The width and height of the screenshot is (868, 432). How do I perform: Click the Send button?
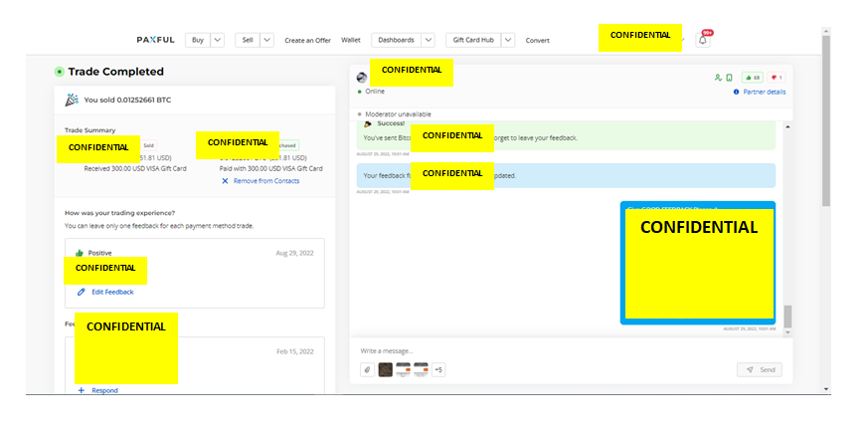760,370
